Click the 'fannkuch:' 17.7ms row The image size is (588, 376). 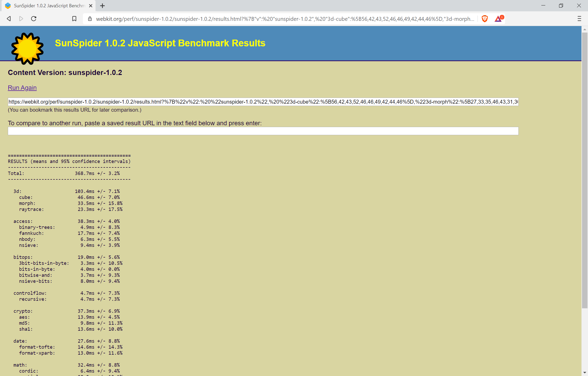pyautogui.click(x=69, y=233)
